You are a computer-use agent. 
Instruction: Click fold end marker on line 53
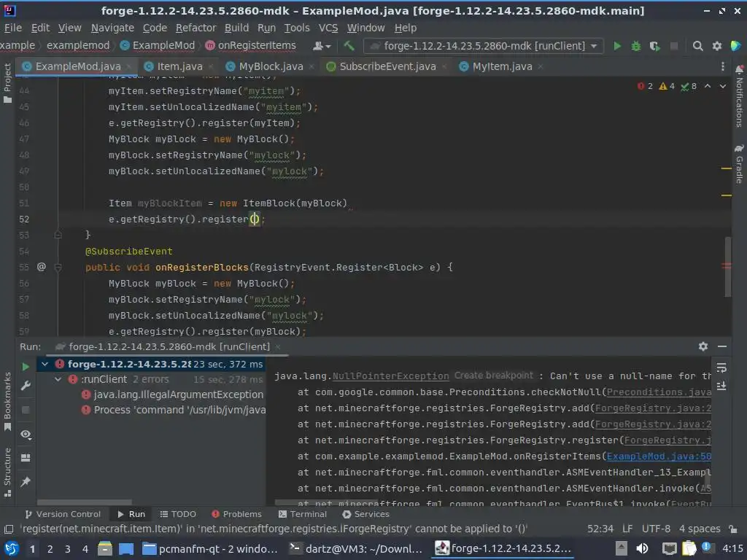point(58,235)
